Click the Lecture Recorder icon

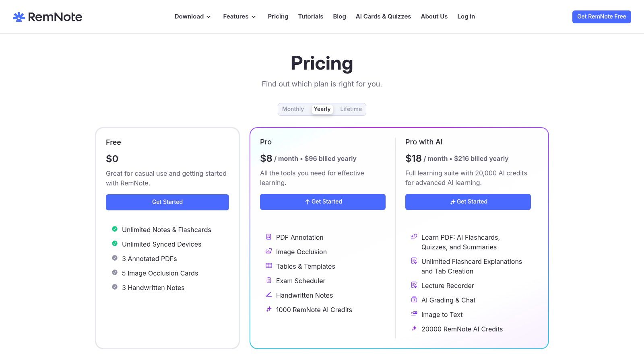coord(414,285)
